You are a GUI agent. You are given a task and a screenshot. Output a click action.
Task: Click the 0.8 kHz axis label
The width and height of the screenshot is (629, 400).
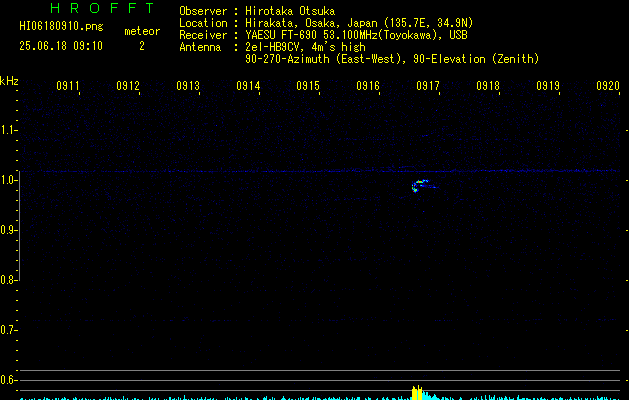click(x=8, y=280)
